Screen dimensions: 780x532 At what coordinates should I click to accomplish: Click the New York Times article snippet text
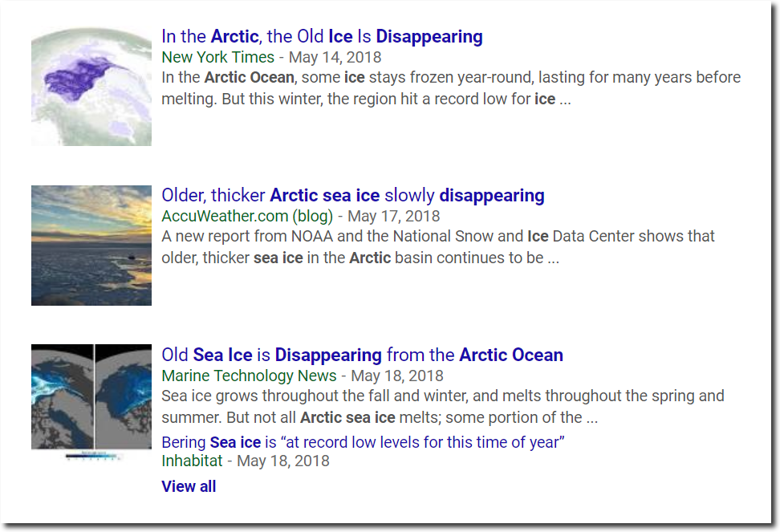[451, 88]
